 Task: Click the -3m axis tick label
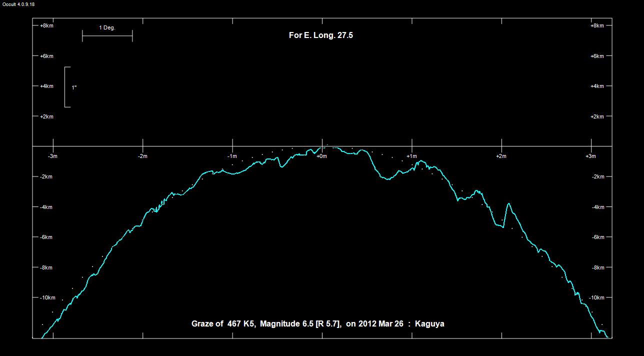[52, 156]
